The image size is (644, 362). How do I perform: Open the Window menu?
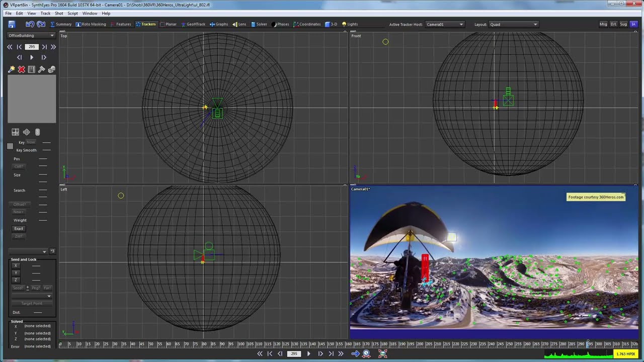click(x=90, y=13)
